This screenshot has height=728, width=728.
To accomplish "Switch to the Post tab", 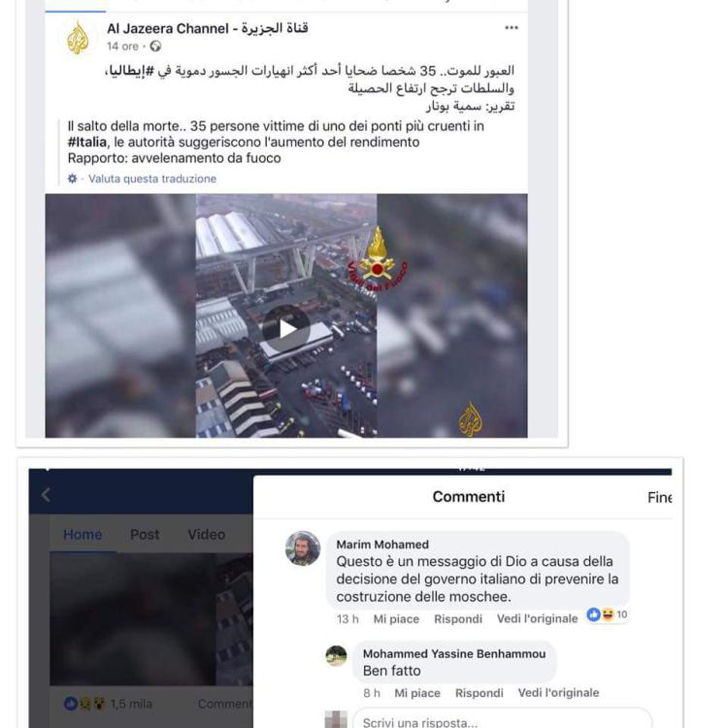I will tap(145, 535).
